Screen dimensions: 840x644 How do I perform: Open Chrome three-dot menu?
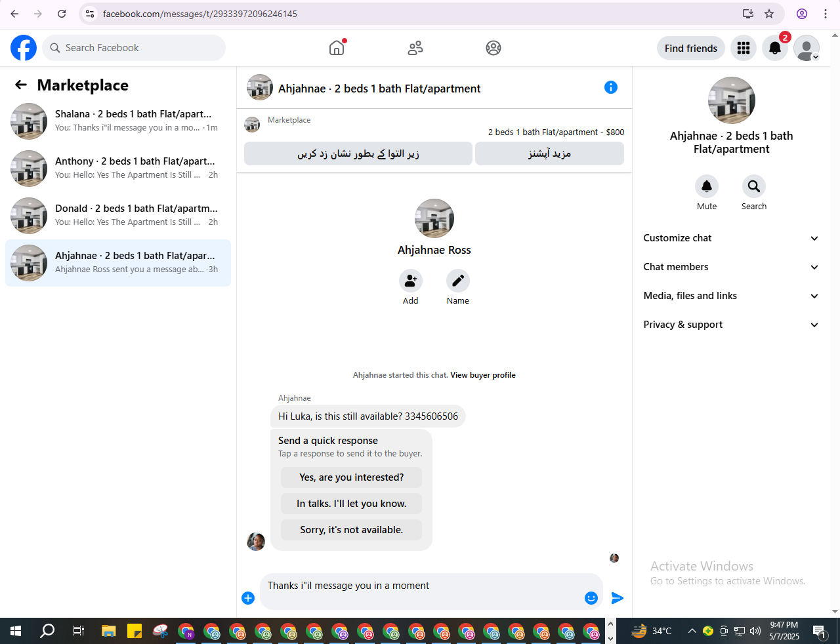coord(826,14)
